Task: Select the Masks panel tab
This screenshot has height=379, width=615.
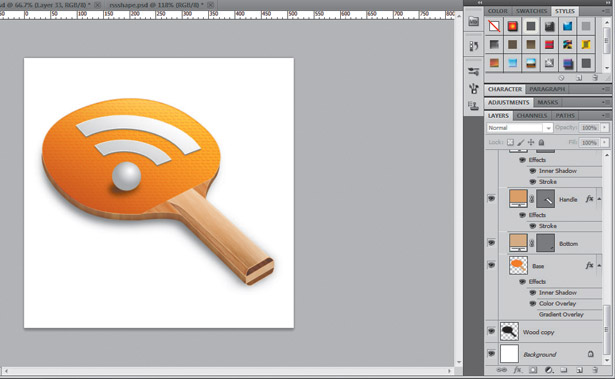Action: 548,102
